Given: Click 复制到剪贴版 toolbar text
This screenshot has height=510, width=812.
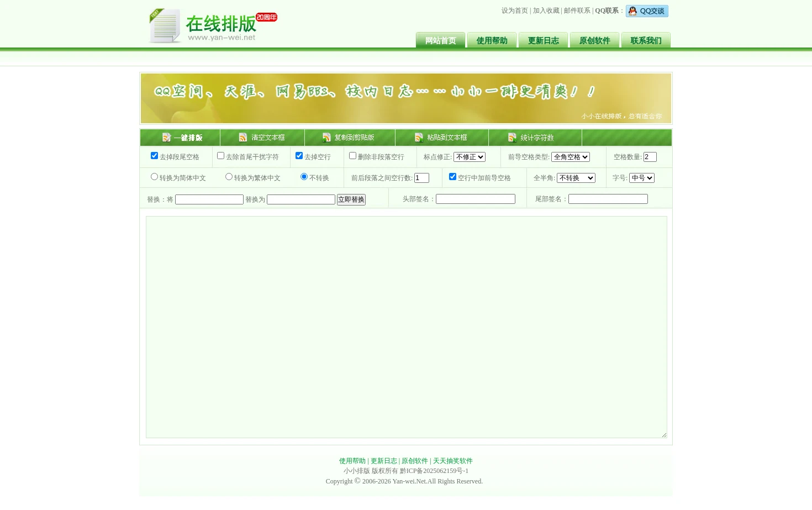Looking at the screenshot, I should [x=354, y=138].
